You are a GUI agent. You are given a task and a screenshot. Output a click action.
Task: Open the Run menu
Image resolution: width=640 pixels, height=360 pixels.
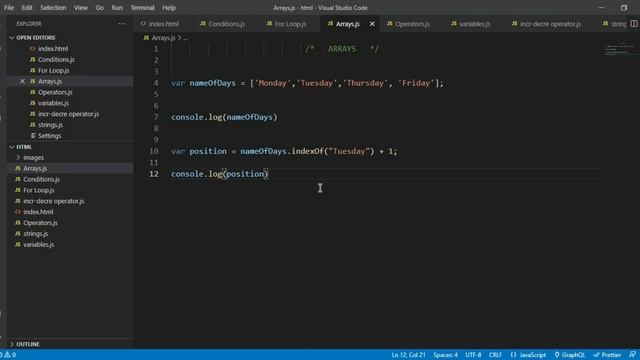point(117,8)
